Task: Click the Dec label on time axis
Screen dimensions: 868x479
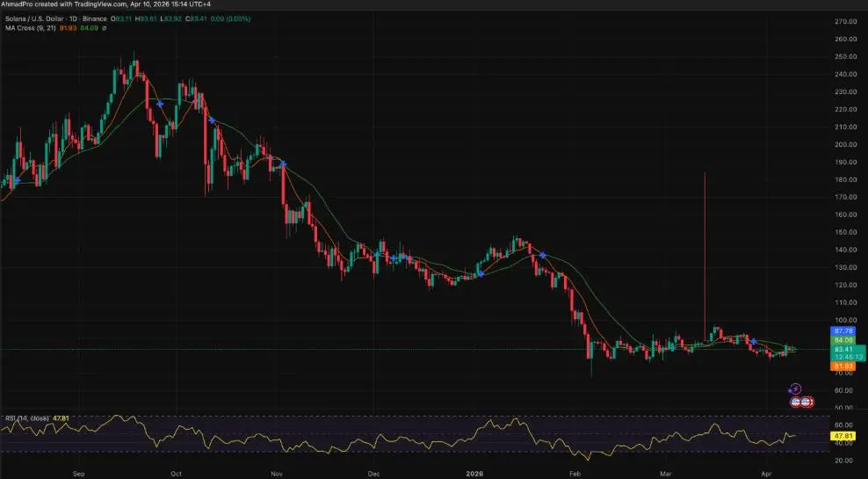Action: [373, 474]
